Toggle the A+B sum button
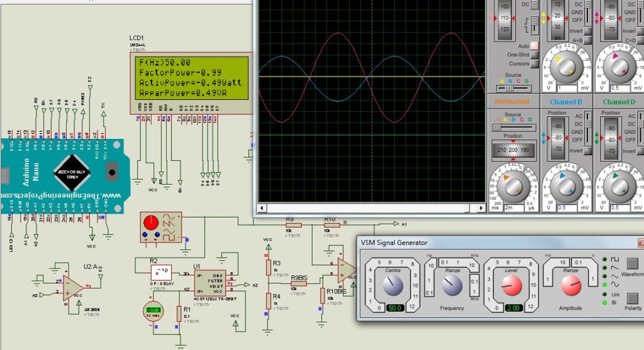The height and width of the screenshot is (350, 644). click(x=587, y=40)
